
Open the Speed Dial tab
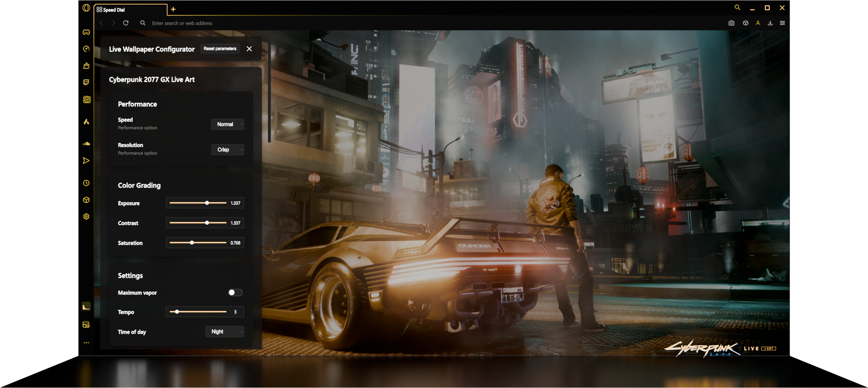(x=129, y=9)
